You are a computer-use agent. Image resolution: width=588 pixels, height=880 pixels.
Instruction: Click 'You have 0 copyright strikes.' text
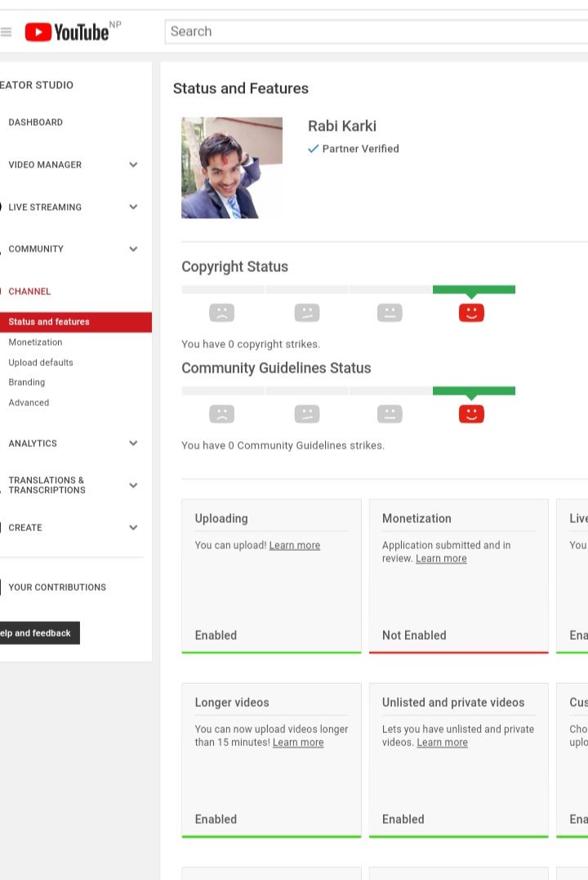pos(251,345)
